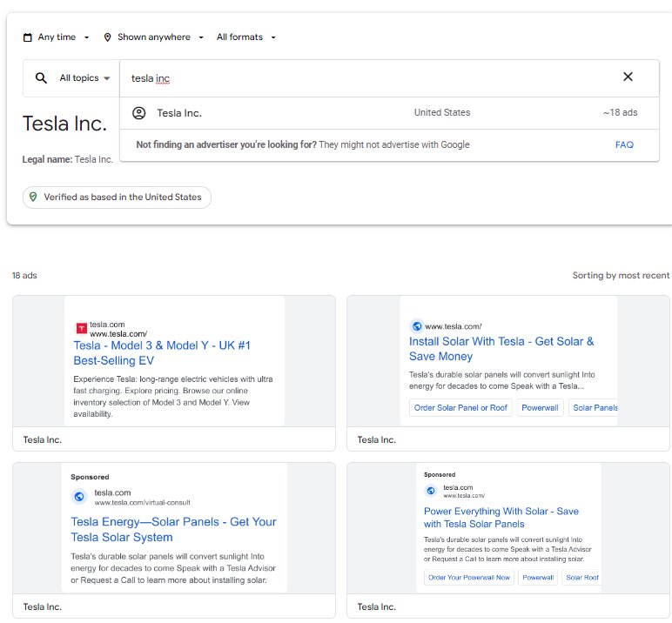Click the advertiser profile icon in suggestion
672x623 pixels.
click(x=138, y=113)
